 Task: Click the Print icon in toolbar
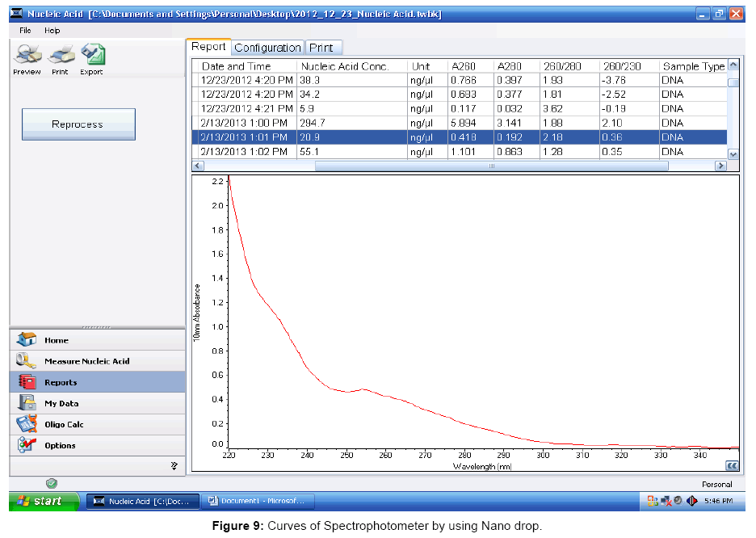click(60, 57)
